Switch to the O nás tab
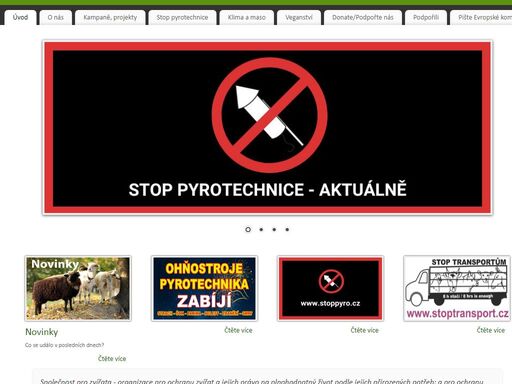This screenshot has width=512, height=384. [56, 17]
